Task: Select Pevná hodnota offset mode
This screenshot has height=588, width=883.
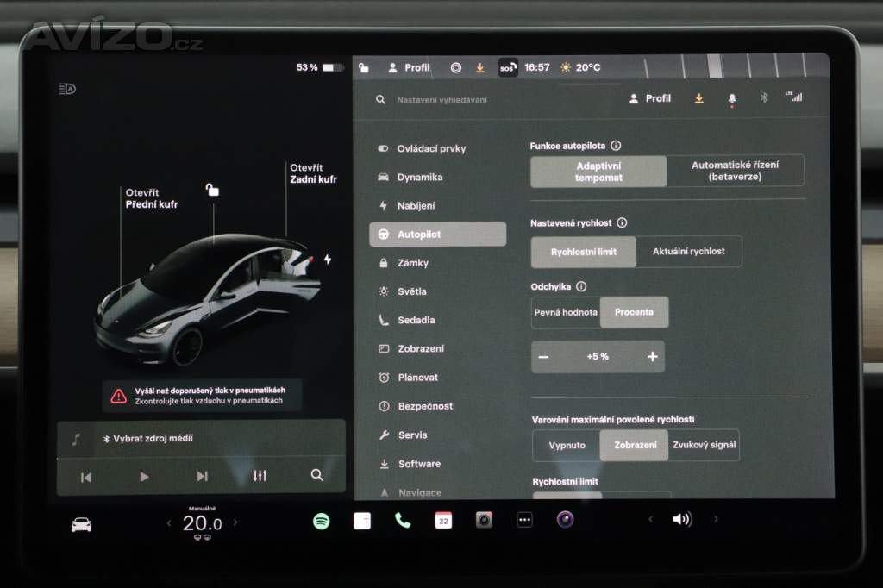Action: click(566, 312)
